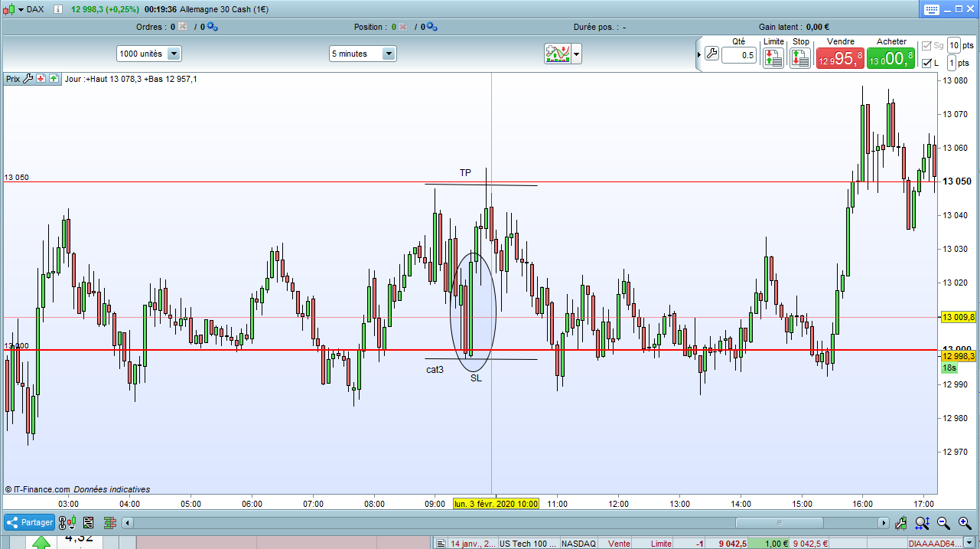Select the 'TP' text annotation on chart
The image size is (980, 549).
click(465, 172)
